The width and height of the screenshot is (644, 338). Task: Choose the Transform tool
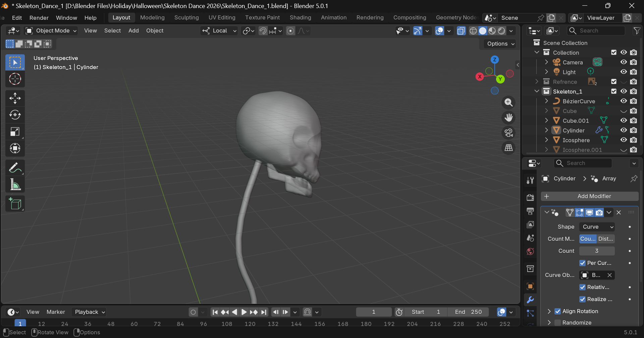(15, 148)
